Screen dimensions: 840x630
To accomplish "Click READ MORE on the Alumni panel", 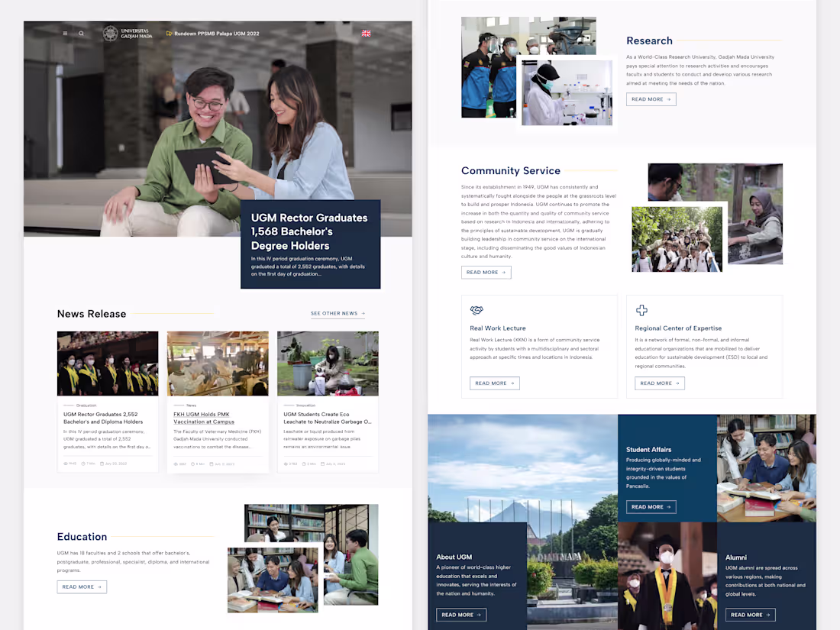I will tap(750, 615).
